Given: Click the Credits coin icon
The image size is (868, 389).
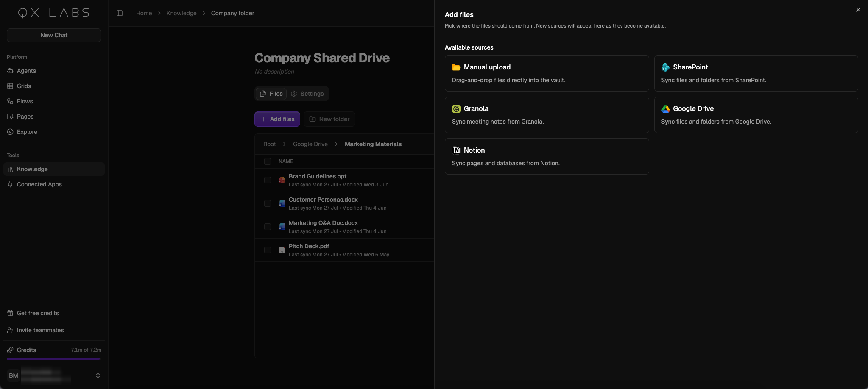Looking at the screenshot, I should coord(10,350).
